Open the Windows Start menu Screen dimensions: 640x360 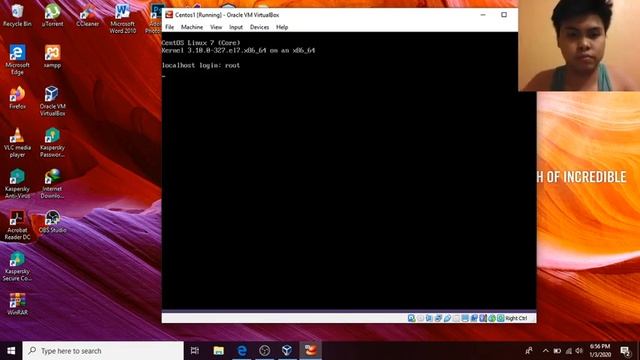[11, 351]
